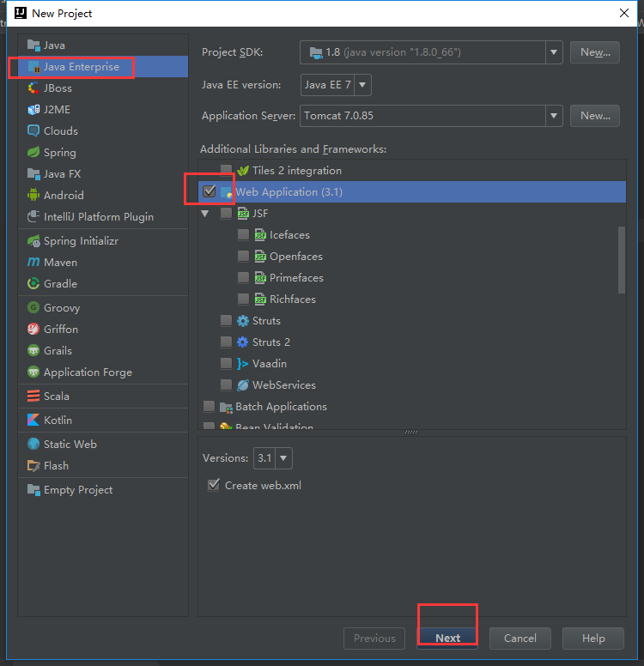Enable the Struts 2 checkbox
The image size is (644, 666).
(x=226, y=342)
